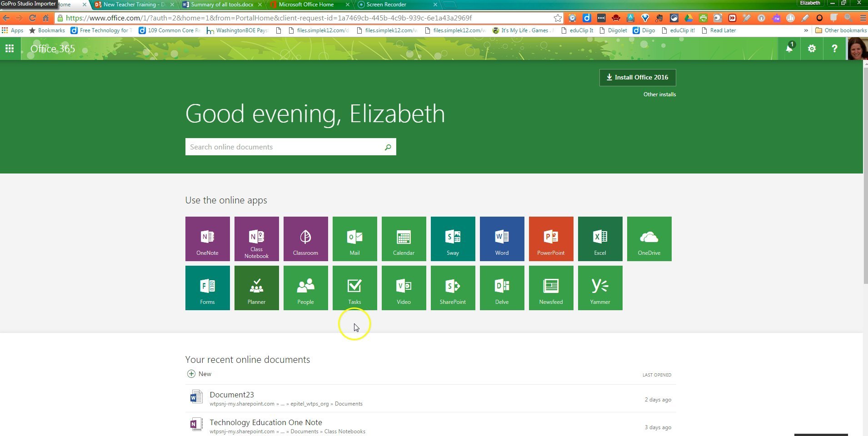Open the recent document Document23

232,394
